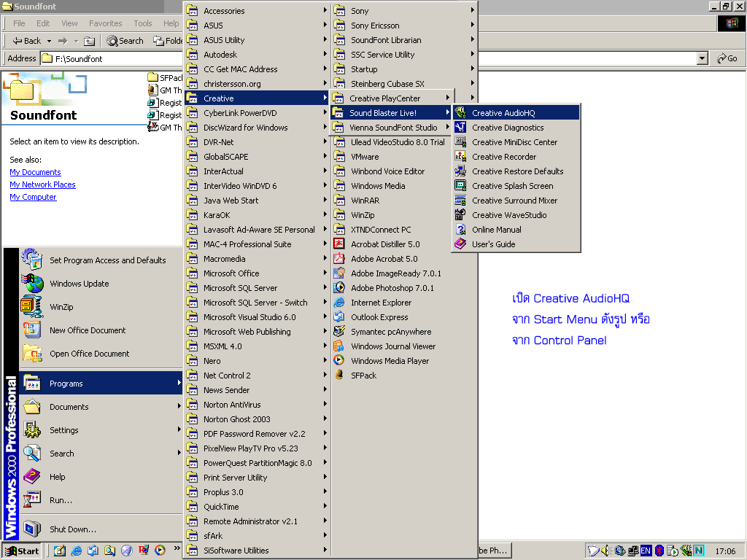Image resolution: width=747 pixels, height=560 pixels.
Task: Open Creative WaveStudio
Action: click(516, 215)
